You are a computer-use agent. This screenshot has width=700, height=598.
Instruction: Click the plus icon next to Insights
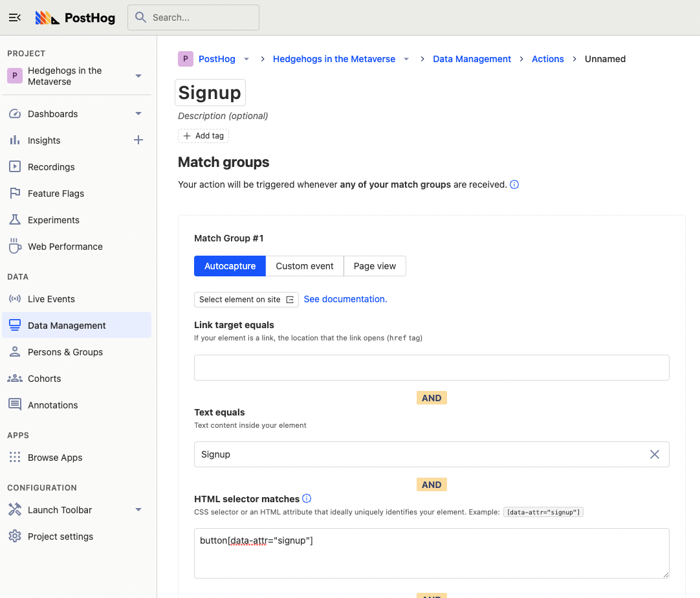(138, 140)
